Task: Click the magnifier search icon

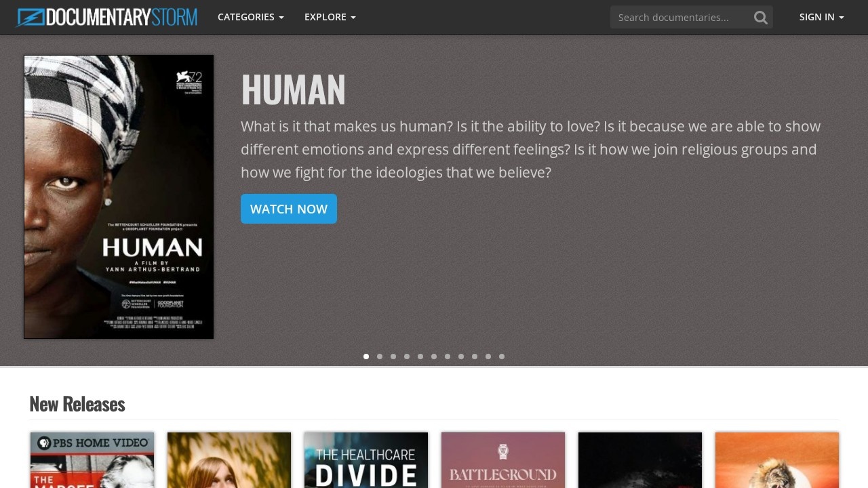Action: click(x=761, y=18)
